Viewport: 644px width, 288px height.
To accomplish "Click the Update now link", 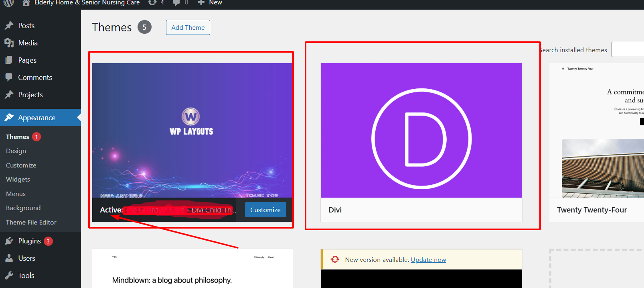I will click(x=428, y=259).
